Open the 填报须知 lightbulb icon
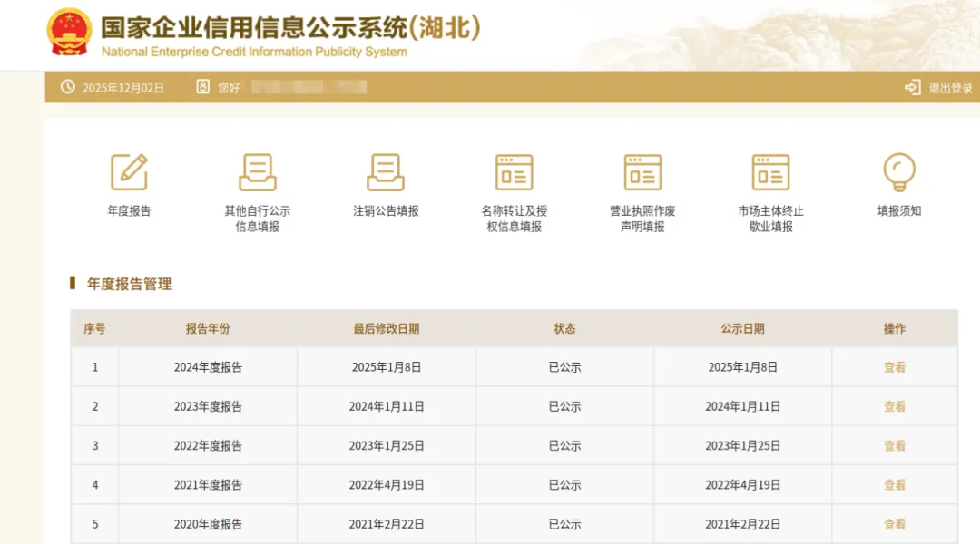 coord(899,171)
